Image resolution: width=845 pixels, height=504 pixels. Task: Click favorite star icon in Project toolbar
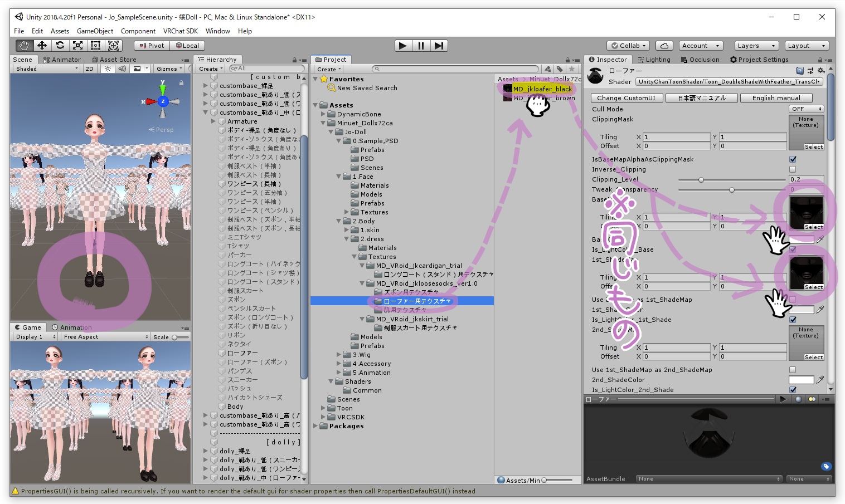click(572, 69)
